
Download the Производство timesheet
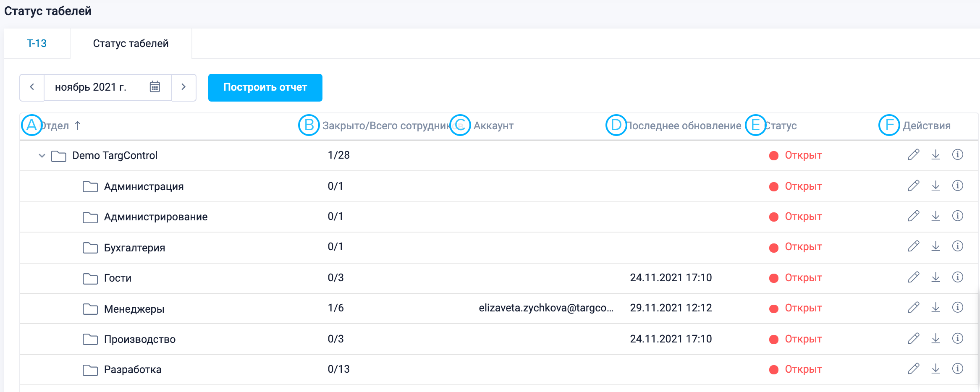point(935,339)
